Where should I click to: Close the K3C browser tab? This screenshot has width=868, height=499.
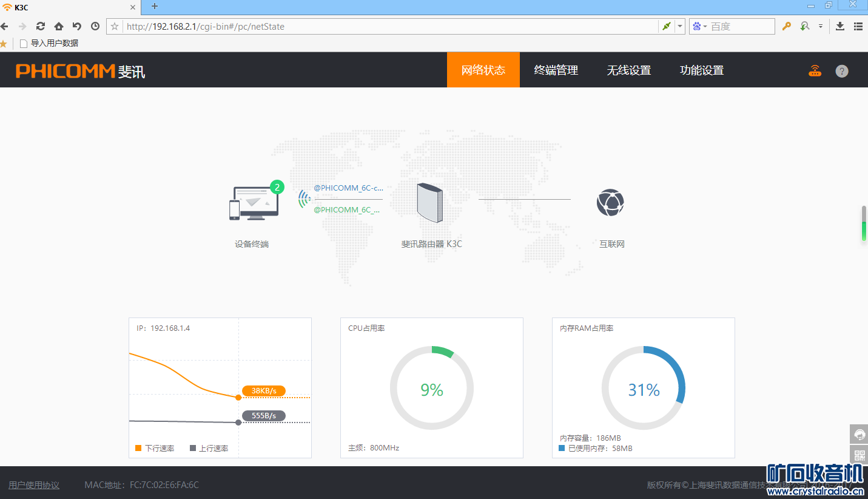click(133, 7)
